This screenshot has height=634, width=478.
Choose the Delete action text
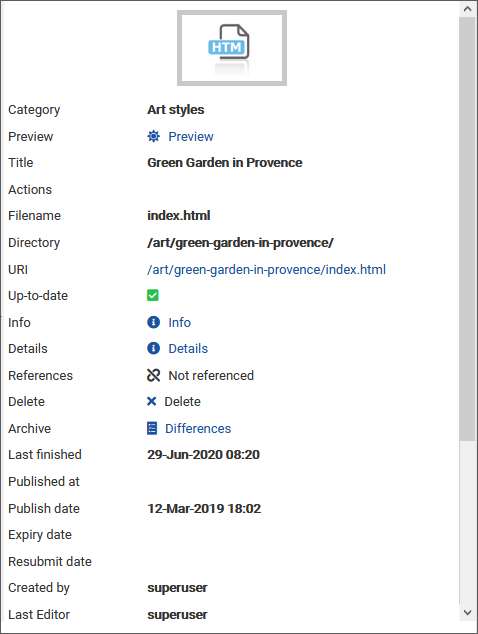pos(182,402)
